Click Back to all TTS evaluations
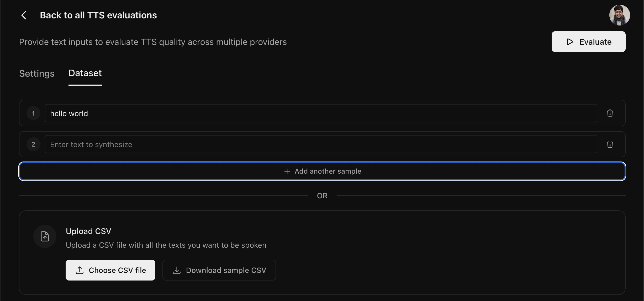The height and width of the screenshot is (301, 644). [x=98, y=15]
